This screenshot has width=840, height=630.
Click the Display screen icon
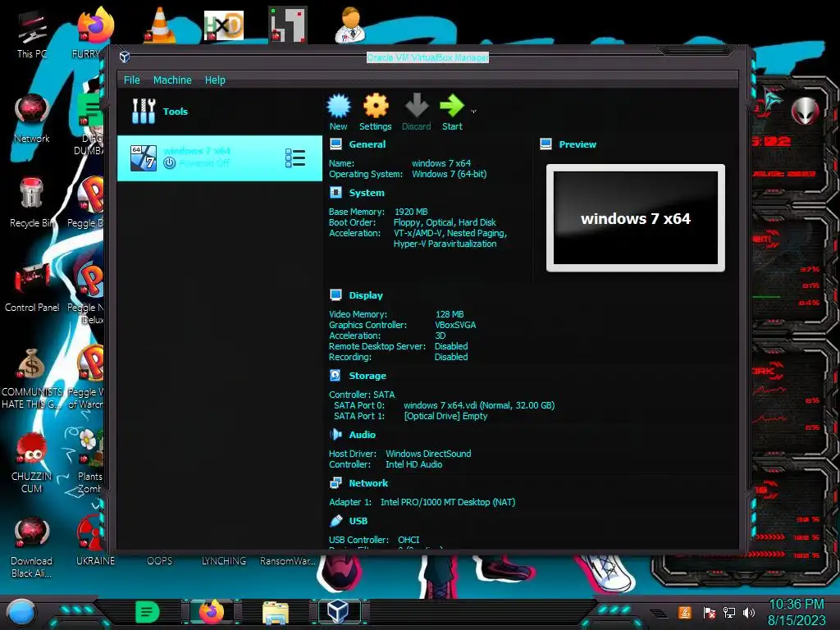click(336, 294)
